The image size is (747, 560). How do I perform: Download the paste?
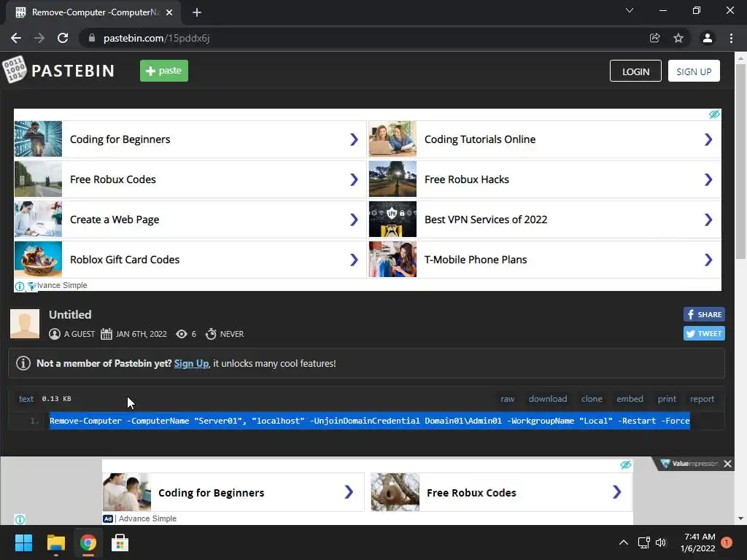pyautogui.click(x=548, y=399)
